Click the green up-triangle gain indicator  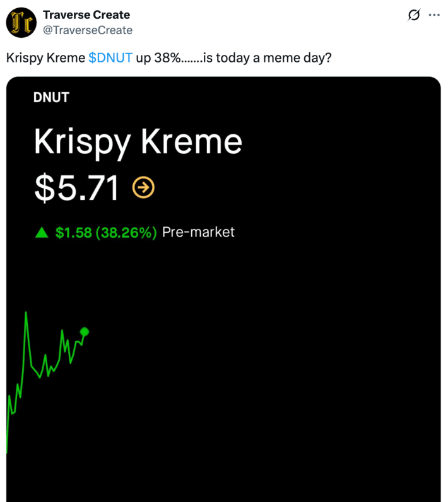coord(42,233)
